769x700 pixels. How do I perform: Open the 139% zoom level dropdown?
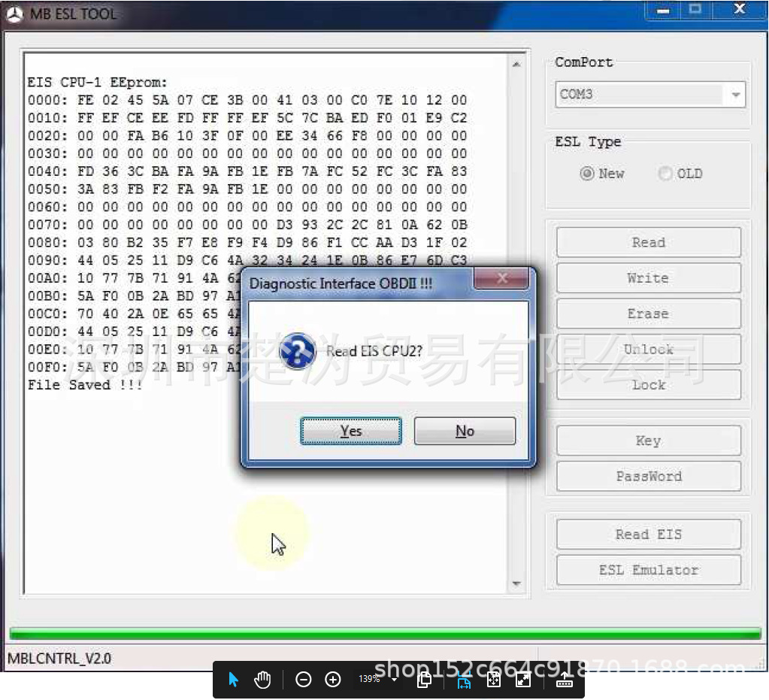[394, 680]
